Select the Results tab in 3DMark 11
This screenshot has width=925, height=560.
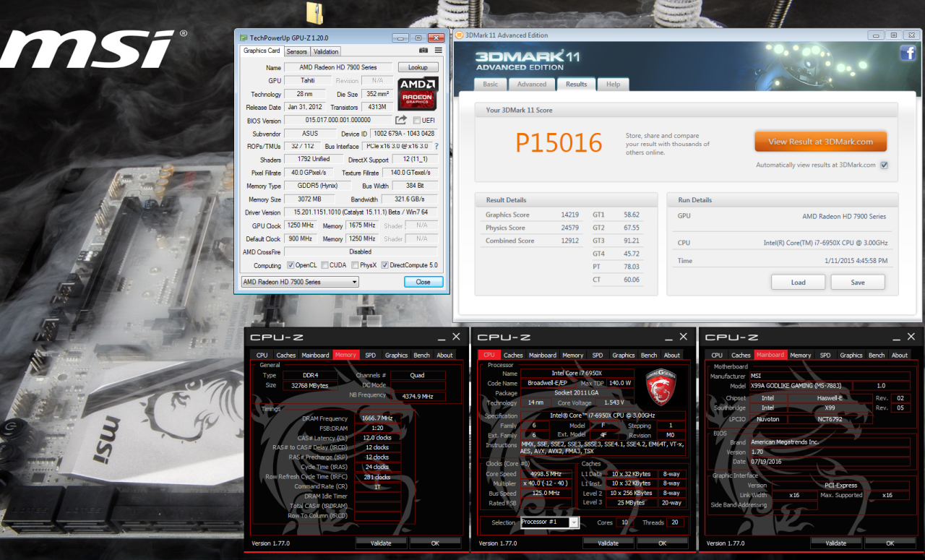click(576, 84)
